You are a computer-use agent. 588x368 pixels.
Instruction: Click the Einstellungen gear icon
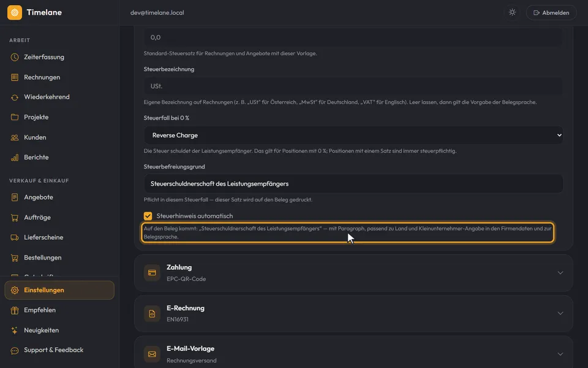(x=15, y=290)
